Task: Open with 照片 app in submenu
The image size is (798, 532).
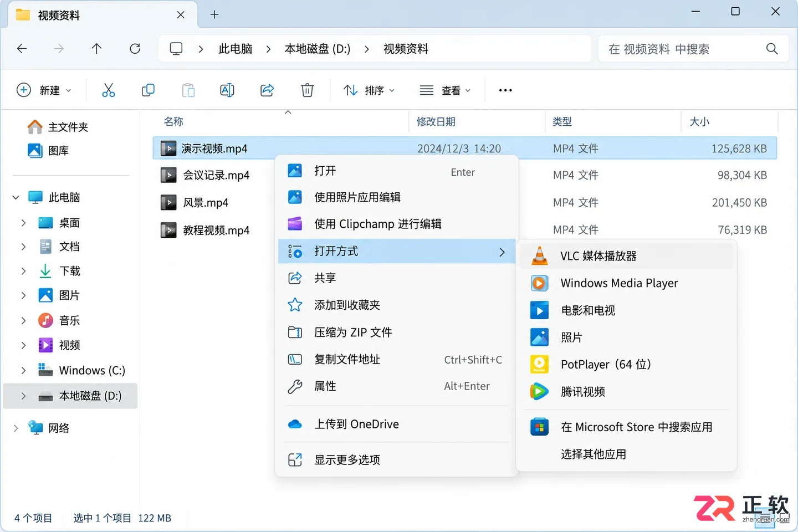Action: tap(626, 337)
